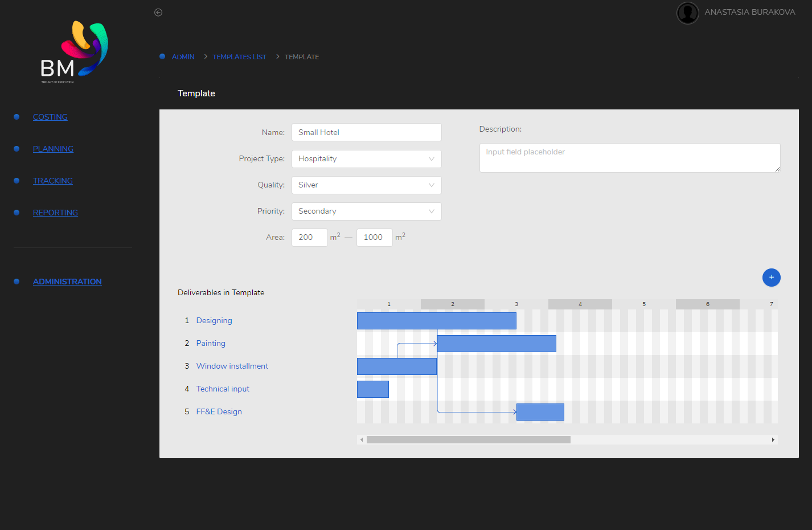
Task: Click the back arrow navigation icon
Action: [x=158, y=12]
